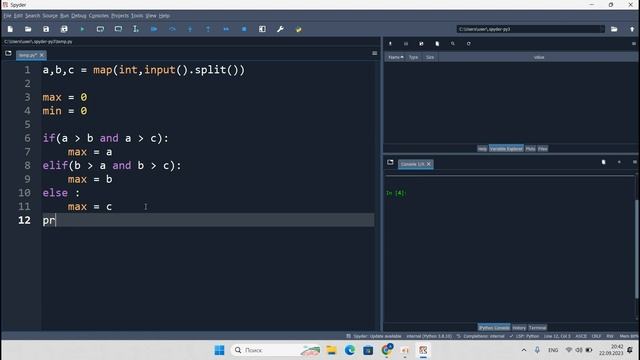Save data as in Variable Explorer

coord(421,44)
